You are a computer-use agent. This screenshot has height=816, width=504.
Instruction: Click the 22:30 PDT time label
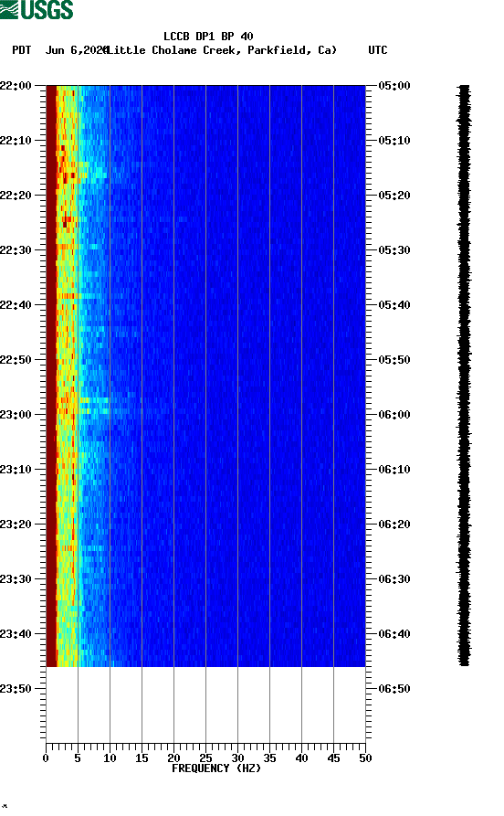(x=16, y=249)
